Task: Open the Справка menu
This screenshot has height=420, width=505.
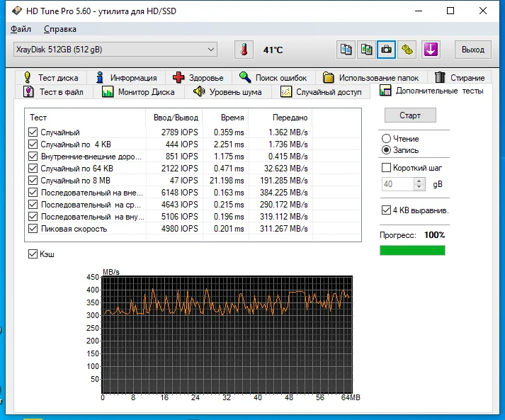Action: (60, 29)
